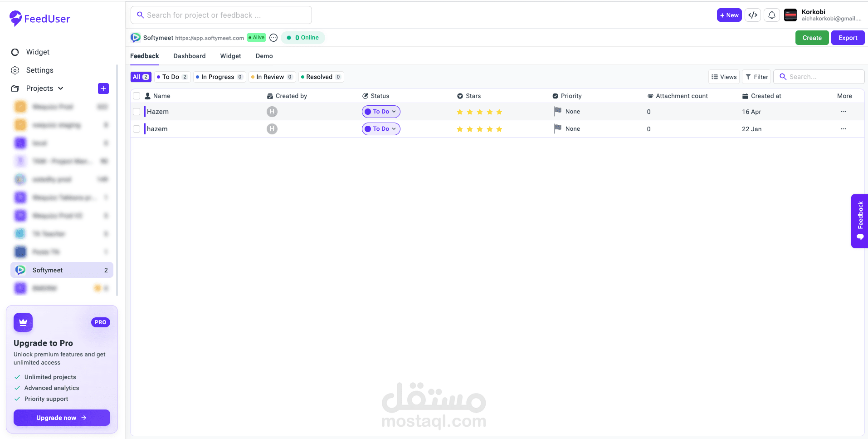Select the Softymeet project in sidebar
Image resolution: width=868 pixels, height=439 pixels.
[62, 270]
